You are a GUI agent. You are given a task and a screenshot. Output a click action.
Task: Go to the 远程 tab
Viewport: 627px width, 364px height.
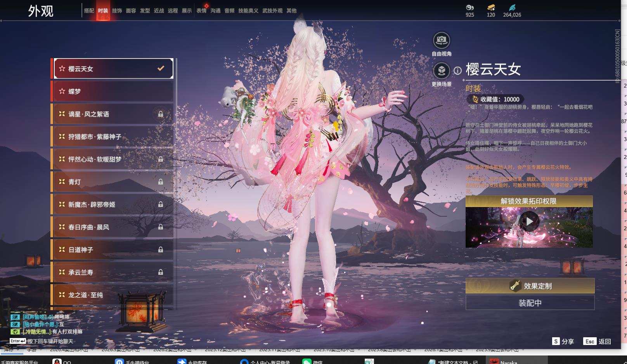(173, 11)
